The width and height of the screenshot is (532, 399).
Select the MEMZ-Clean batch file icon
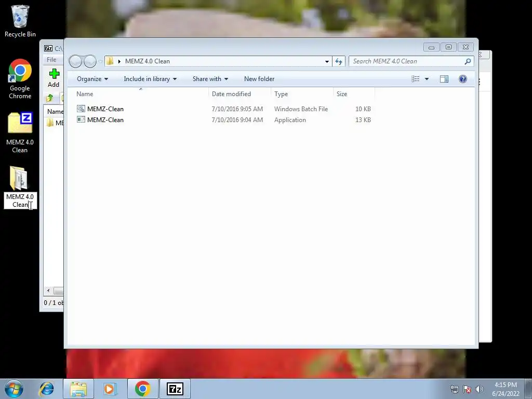(x=81, y=109)
